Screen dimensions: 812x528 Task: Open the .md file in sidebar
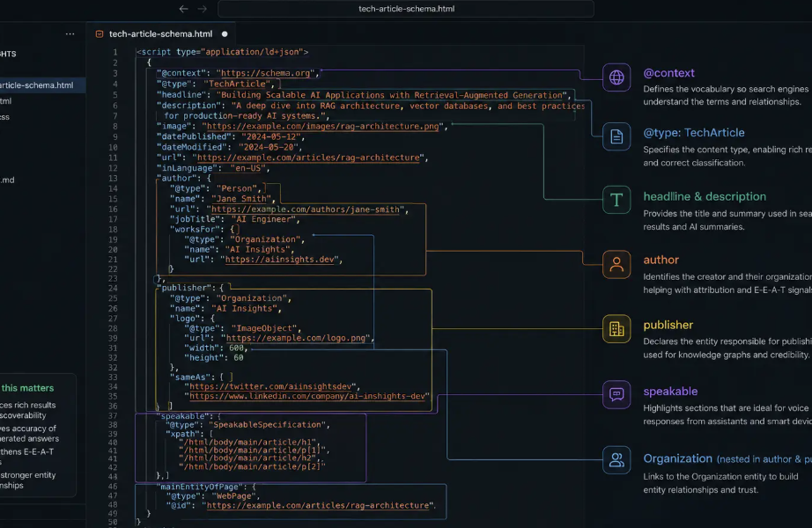tap(7, 180)
